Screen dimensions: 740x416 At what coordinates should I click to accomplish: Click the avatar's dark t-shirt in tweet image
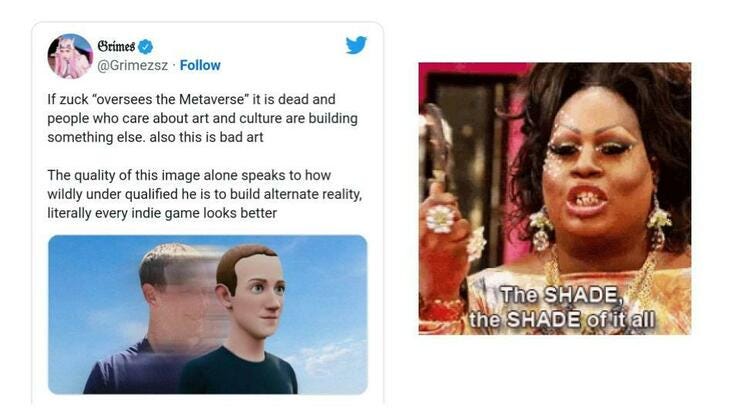click(238, 373)
